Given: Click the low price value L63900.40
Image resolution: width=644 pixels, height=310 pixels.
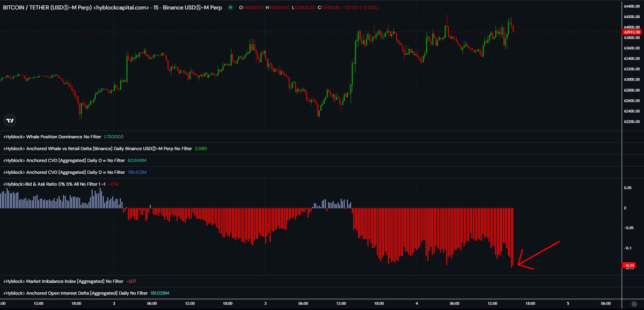Looking at the screenshot, I should [x=303, y=8].
